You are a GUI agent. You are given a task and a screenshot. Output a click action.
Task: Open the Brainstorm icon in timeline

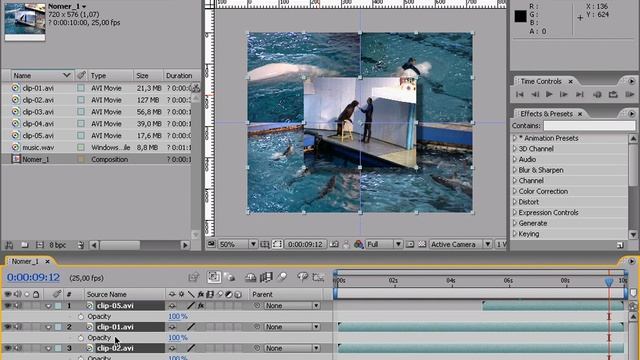click(x=302, y=278)
